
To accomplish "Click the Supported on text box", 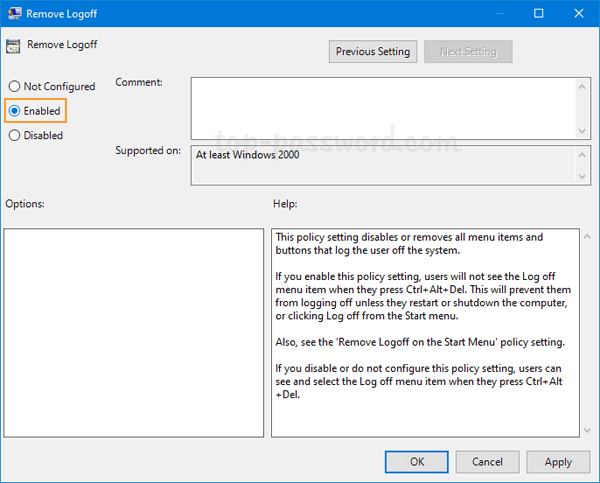I will pos(383,165).
